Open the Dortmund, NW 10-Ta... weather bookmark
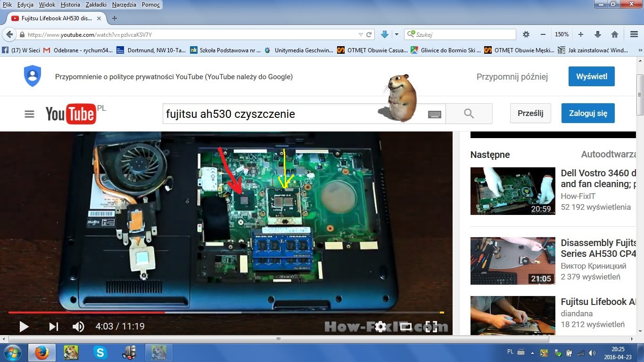The width and height of the screenshot is (644, 362). pos(151,50)
